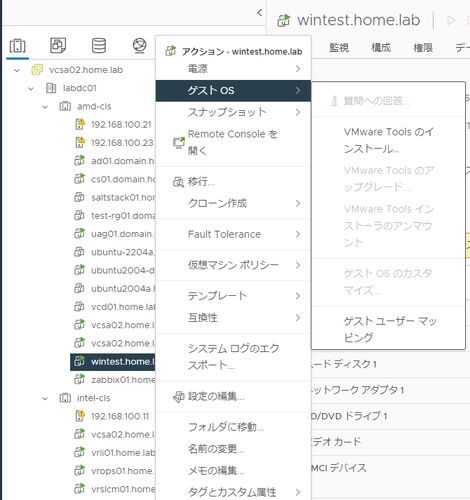This screenshot has height=500, width=470.
Task: Click the VM icon beside uag01.domain
Action: pos(79,234)
